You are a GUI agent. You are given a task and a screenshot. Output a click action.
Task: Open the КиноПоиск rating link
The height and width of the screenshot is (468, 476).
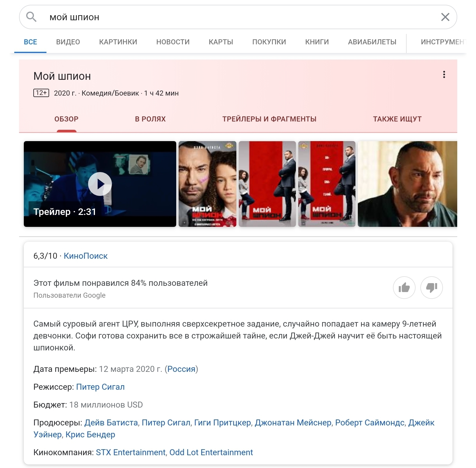(x=85, y=256)
